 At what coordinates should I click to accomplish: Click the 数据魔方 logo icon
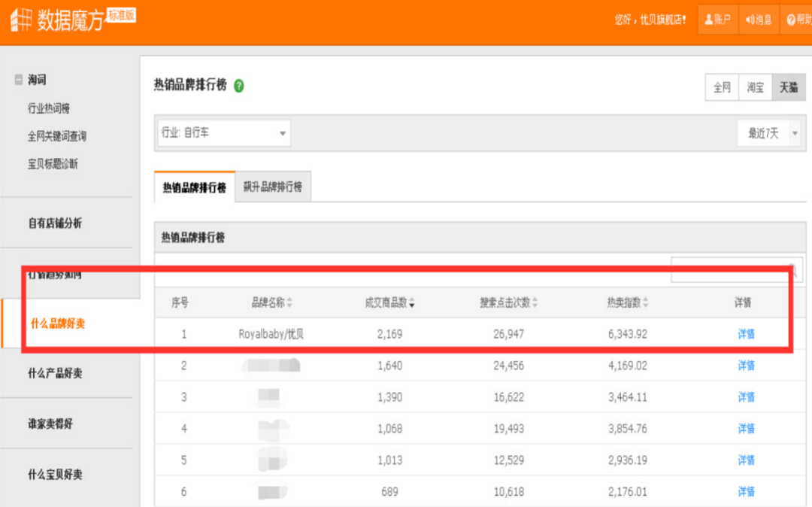[x=21, y=20]
